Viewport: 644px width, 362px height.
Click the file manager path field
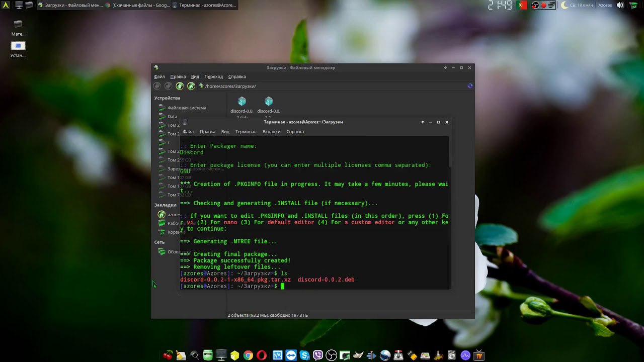[x=332, y=86]
